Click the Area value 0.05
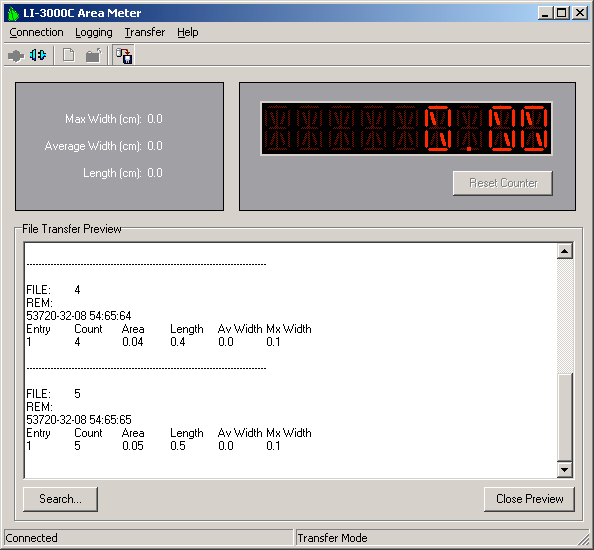The image size is (594, 550). pos(133,446)
